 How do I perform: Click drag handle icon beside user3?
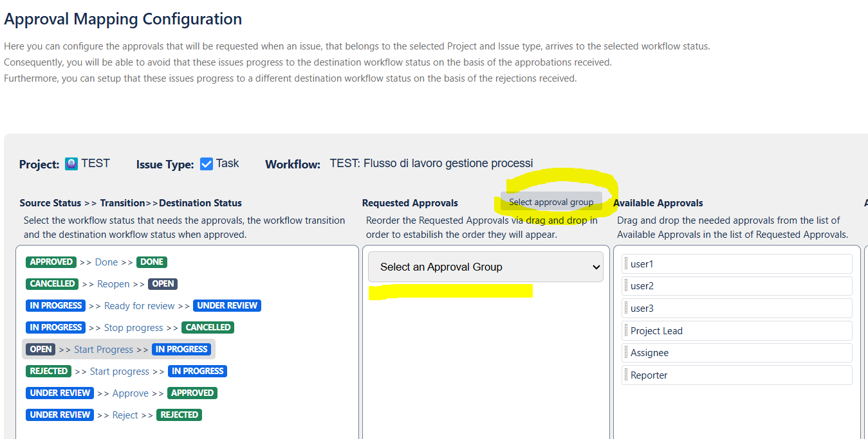point(626,309)
